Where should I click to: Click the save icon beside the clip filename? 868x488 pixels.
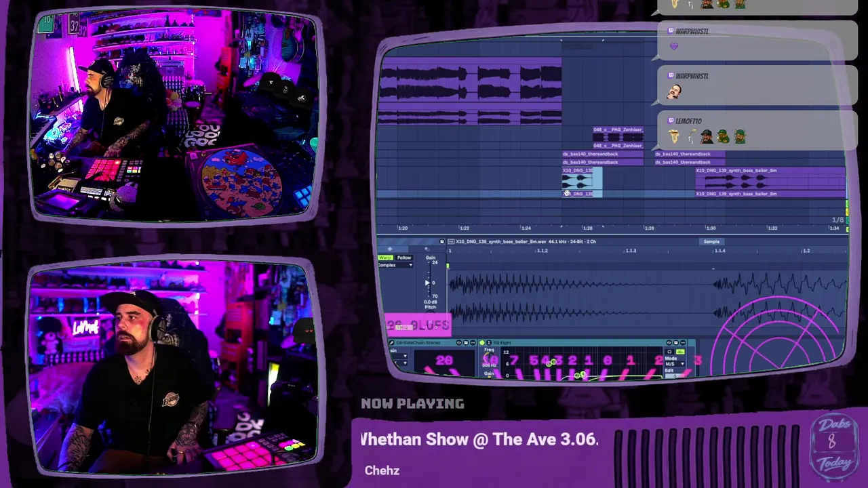[442, 241]
